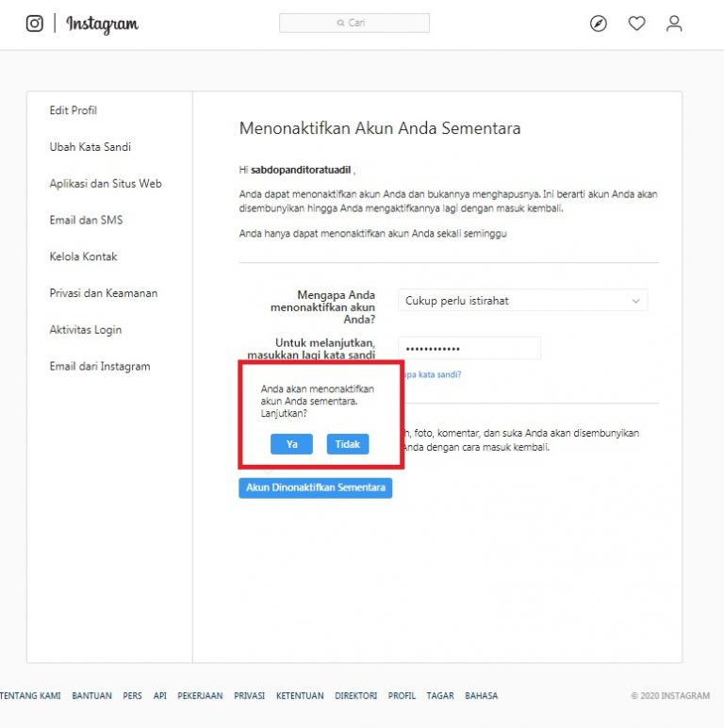This screenshot has height=728, width=724.
Task: Click Akun Dinonaktifkan Sementara button
Action: click(316, 488)
